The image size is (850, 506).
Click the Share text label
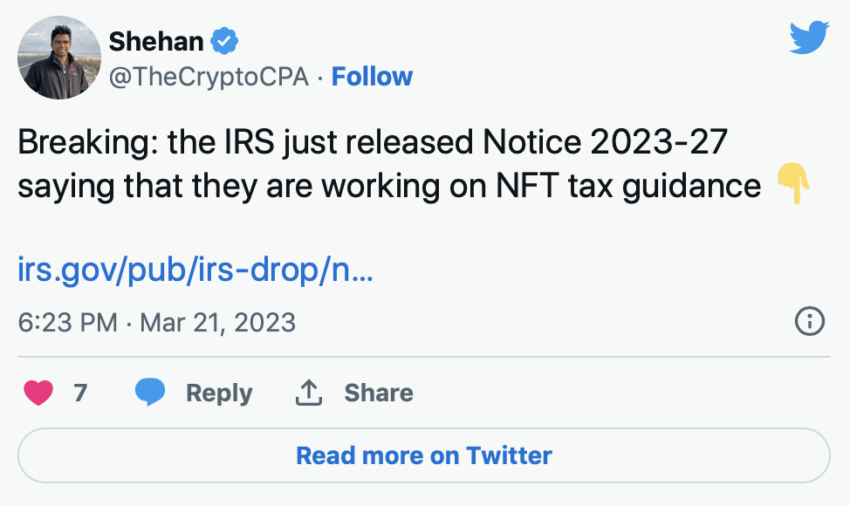378,393
